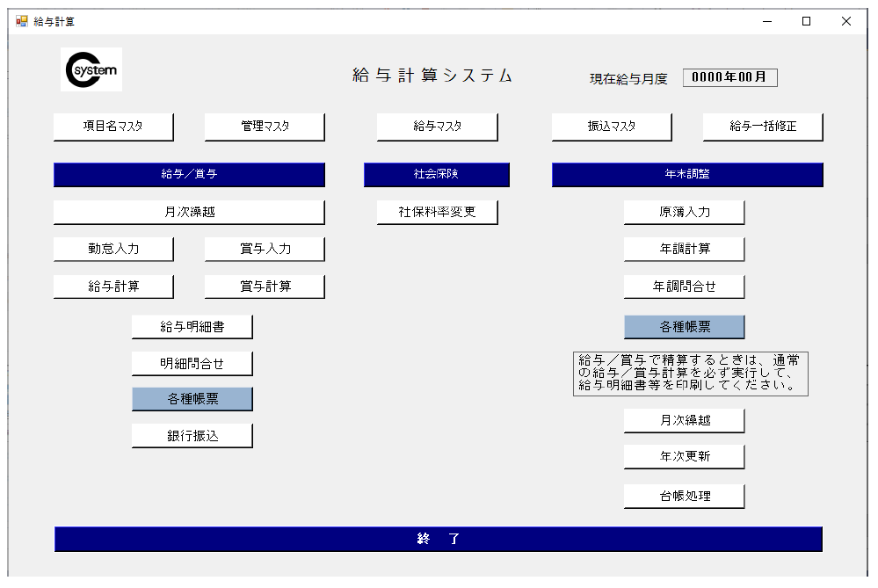
Task: Open 賞与入力 (Bonus Entry)
Action: [263, 249]
